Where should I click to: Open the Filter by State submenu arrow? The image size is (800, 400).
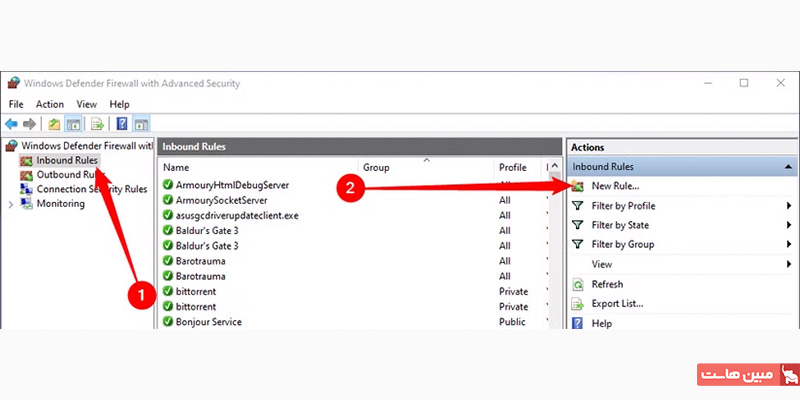(x=789, y=225)
